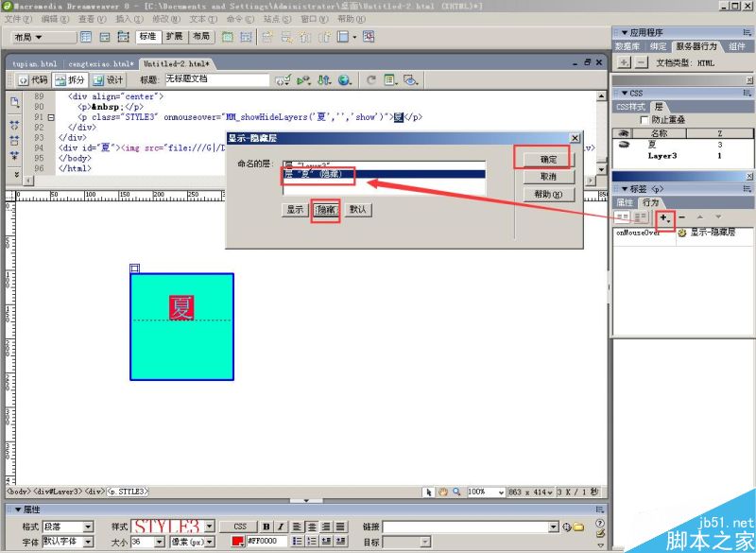The height and width of the screenshot is (553, 756).
Task: Click the refresh design view icon
Action: pos(370,80)
